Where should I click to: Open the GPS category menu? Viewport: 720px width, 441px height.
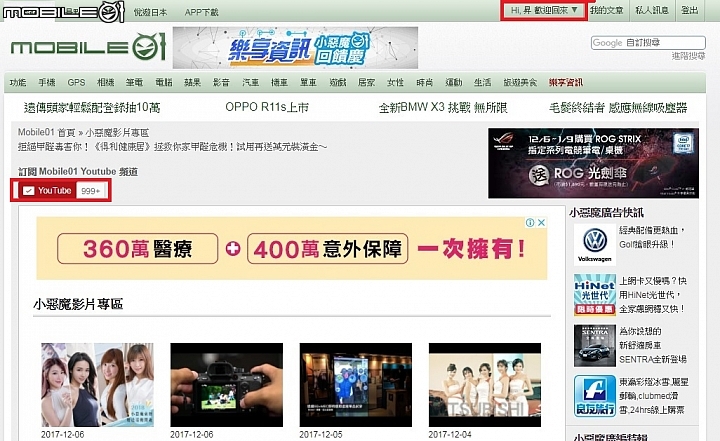[x=76, y=83]
